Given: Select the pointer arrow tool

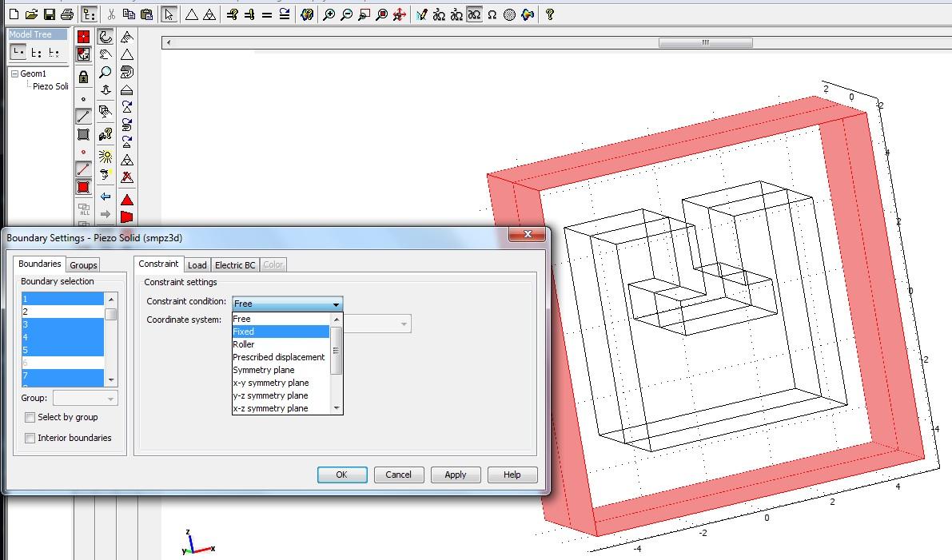Looking at the screenshot, I should [169, 14].
